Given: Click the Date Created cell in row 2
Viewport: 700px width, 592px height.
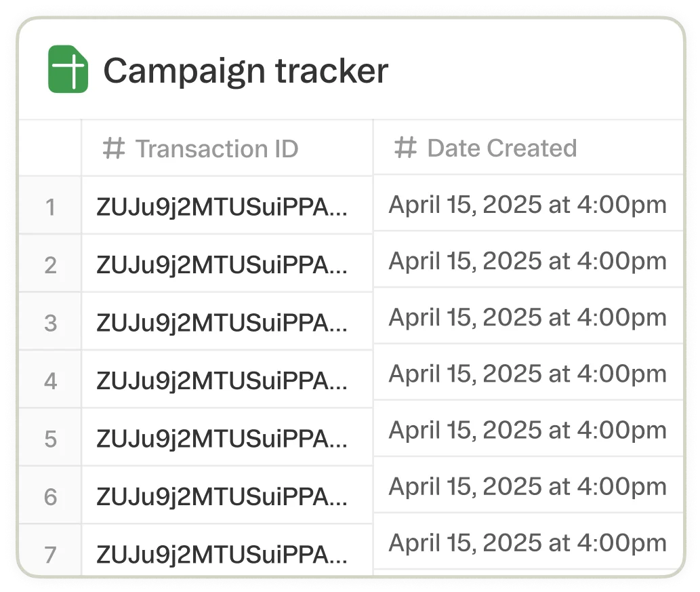Looking at the screenshot, I should [x=527, y=260].
